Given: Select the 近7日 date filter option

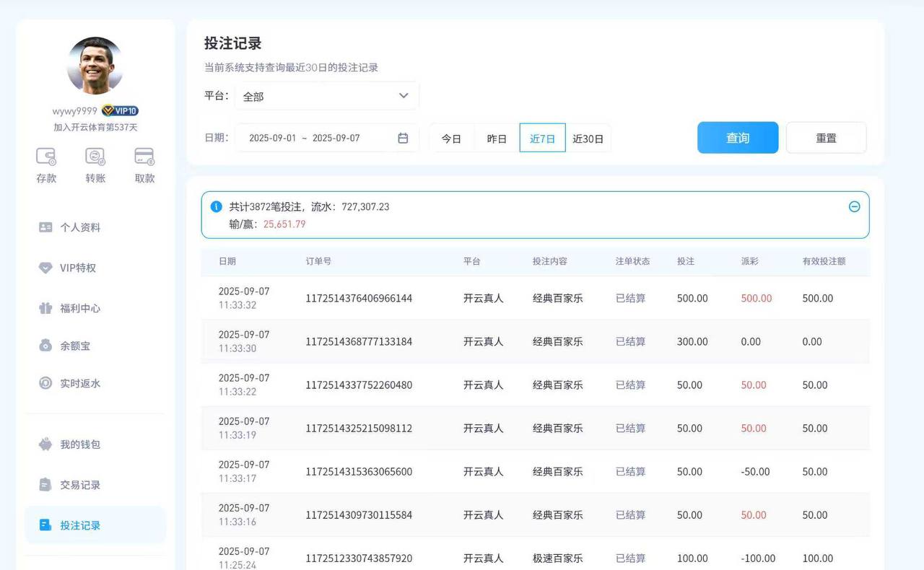Looking at the screenshot, I should point(543,138).
